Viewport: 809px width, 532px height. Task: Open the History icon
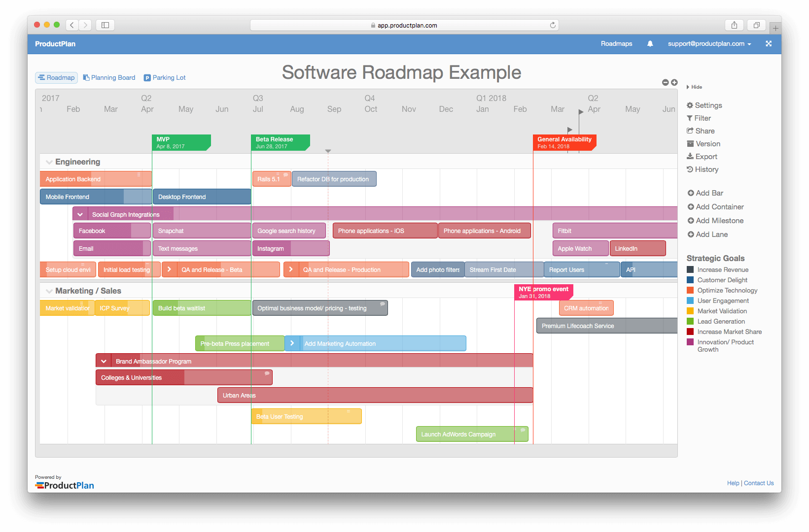pos(690,169)
